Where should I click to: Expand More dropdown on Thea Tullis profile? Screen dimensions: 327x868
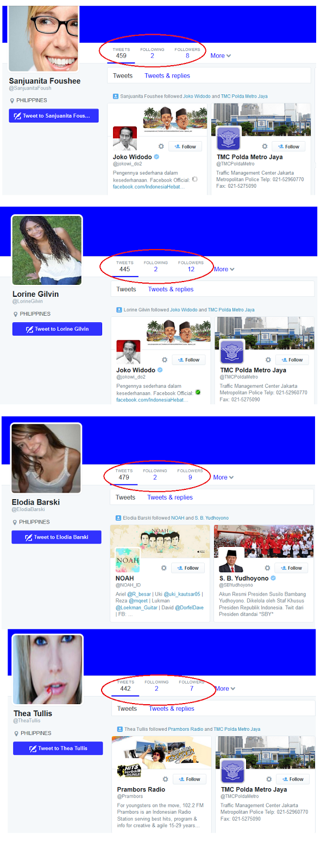225,688
